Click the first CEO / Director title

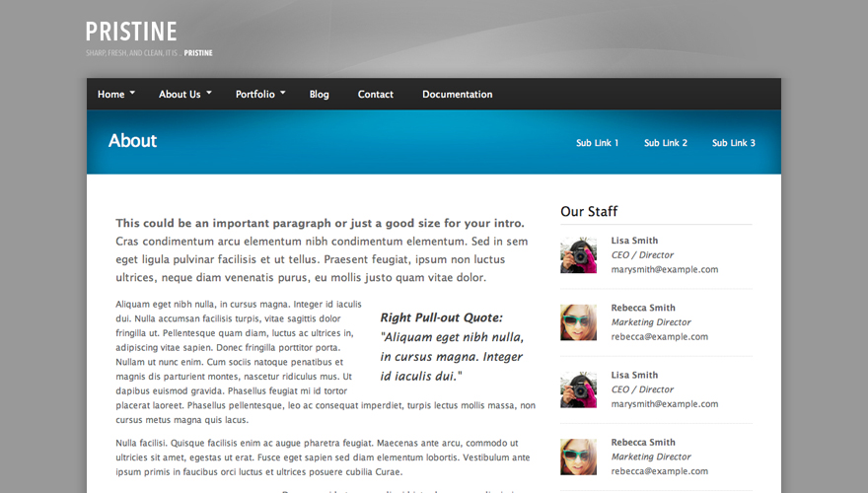tap(642, 255)
